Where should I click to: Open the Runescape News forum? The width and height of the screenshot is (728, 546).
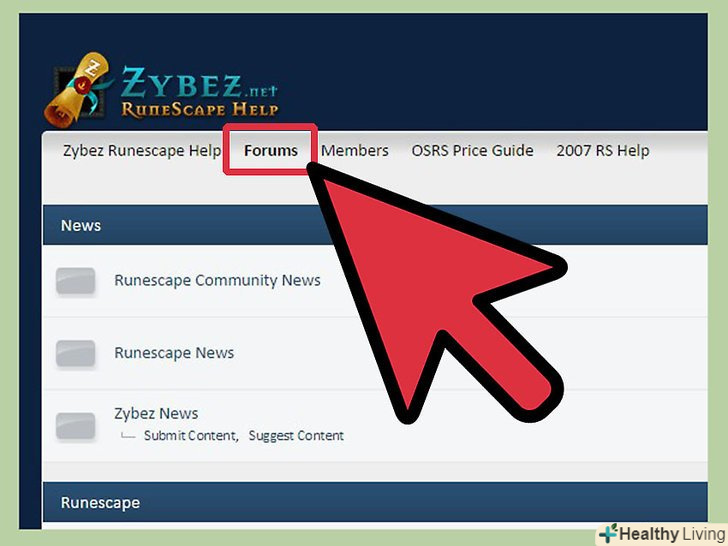point(174,353)
